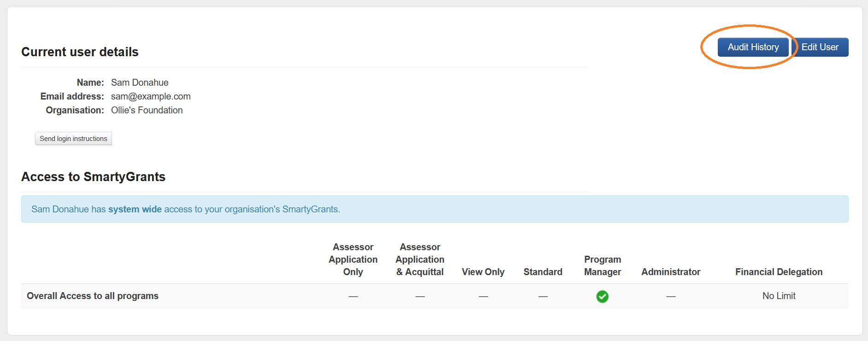Click the Financial Delegation column header
868x341 pixels.
coord(779,272)
